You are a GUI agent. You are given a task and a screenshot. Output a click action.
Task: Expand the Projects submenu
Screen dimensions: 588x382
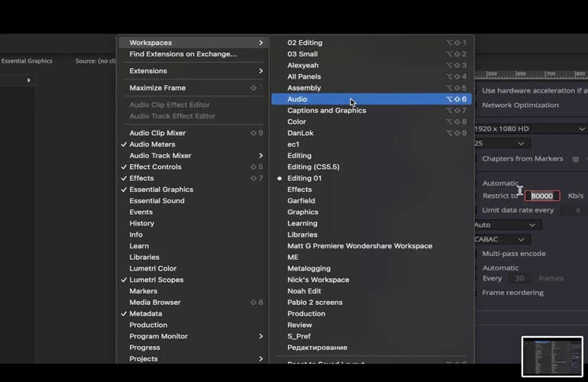tap(193, 358)
